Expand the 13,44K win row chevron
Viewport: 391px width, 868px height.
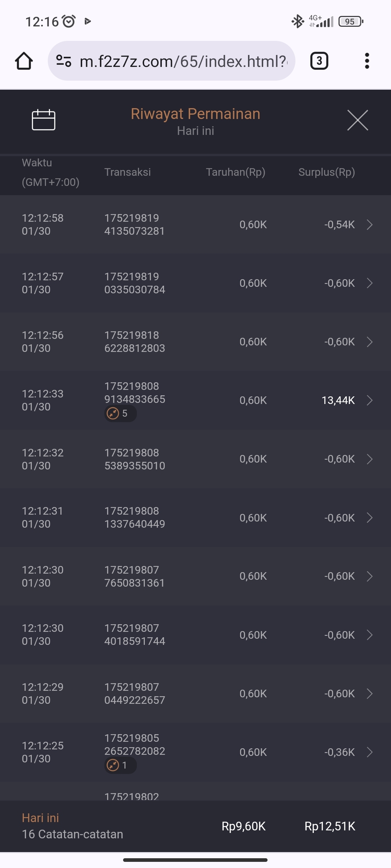370,400
